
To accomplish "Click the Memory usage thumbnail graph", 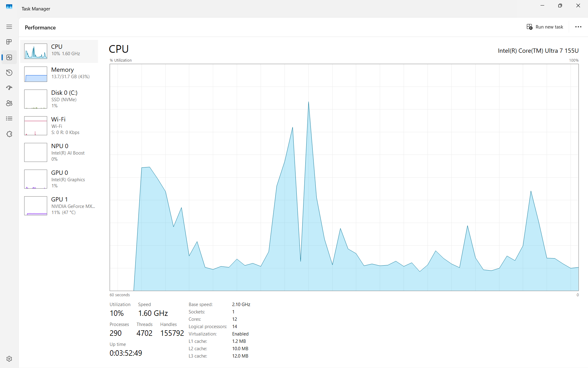I will (36, 74).
